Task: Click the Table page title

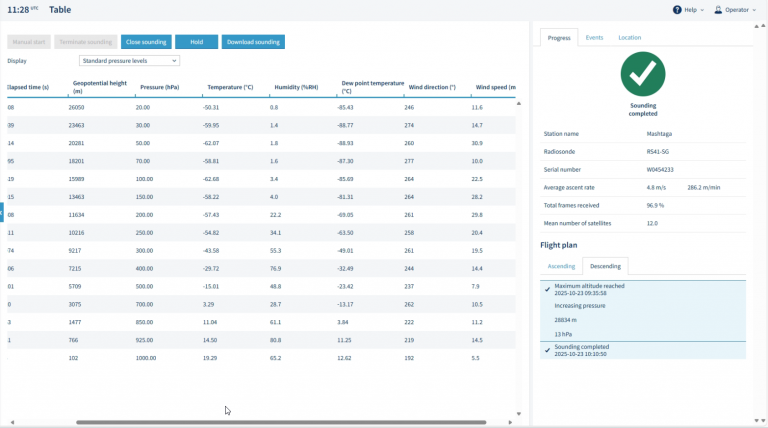Action: pyautogui.click(x=60, y=10)
